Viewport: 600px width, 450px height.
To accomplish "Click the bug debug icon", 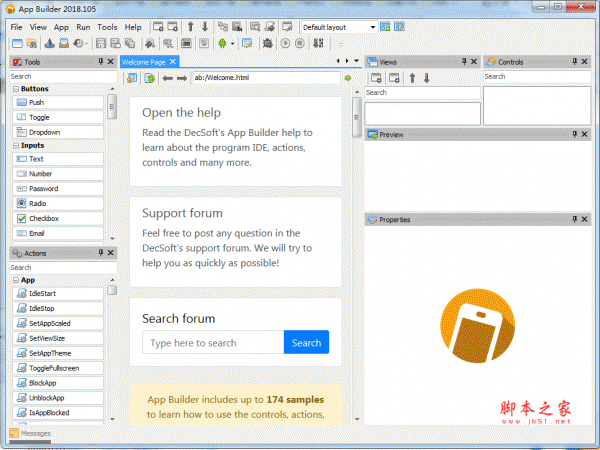I will 267,43.
